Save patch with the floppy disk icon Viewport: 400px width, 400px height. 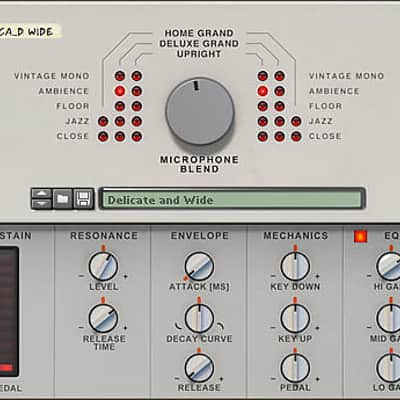tap(83, 199)
